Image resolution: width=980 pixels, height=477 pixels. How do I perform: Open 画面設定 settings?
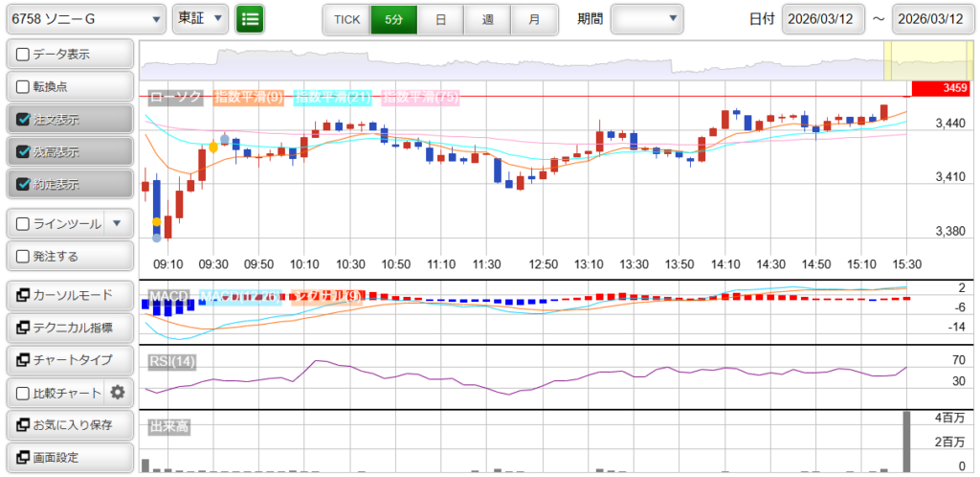point(69,457)
